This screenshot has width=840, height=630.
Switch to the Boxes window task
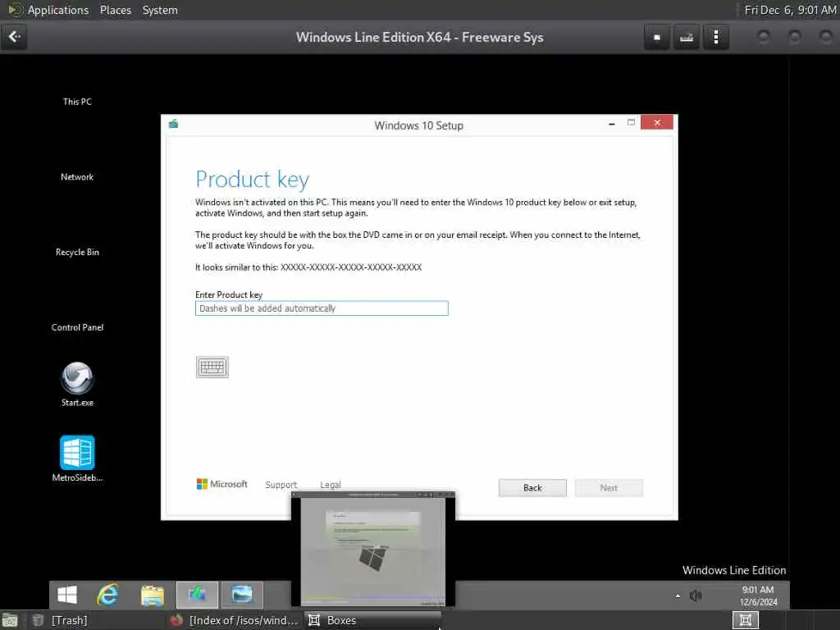(373, 620)
